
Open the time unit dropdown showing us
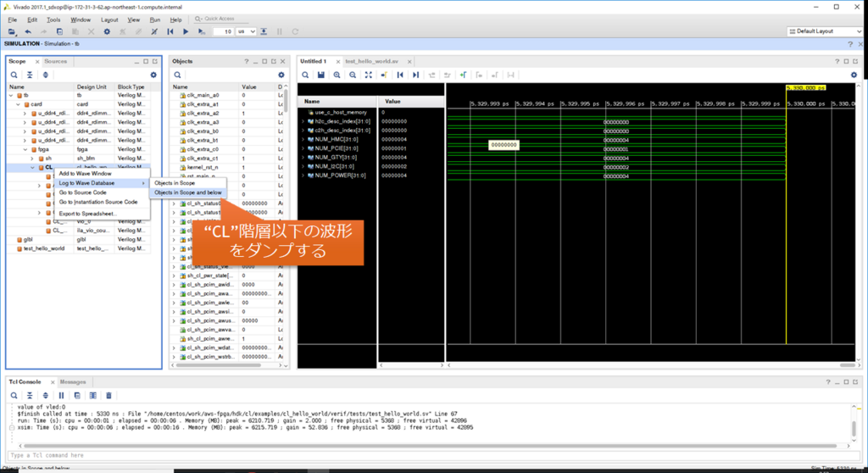[x=246, y=31]
